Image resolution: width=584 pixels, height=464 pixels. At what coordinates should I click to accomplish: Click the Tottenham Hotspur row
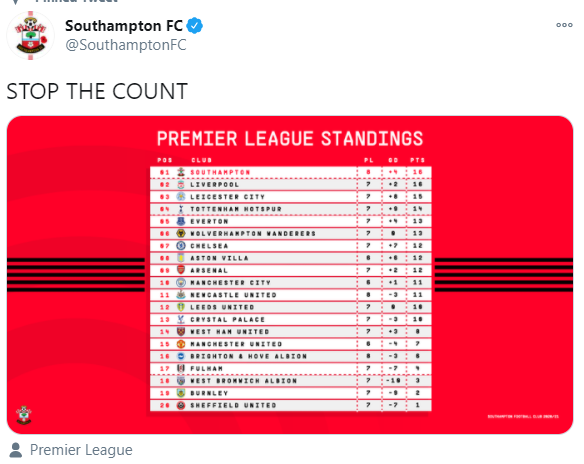click(291, 209)
